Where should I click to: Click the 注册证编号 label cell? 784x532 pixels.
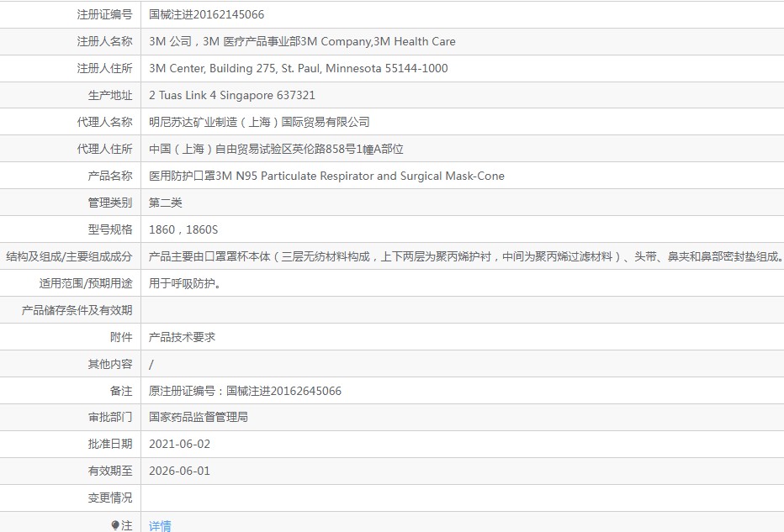(x=104, y=14)
